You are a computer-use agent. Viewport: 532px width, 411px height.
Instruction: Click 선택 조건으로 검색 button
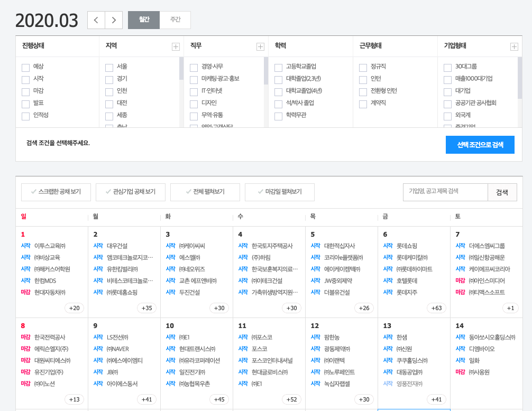click(480, 145)
